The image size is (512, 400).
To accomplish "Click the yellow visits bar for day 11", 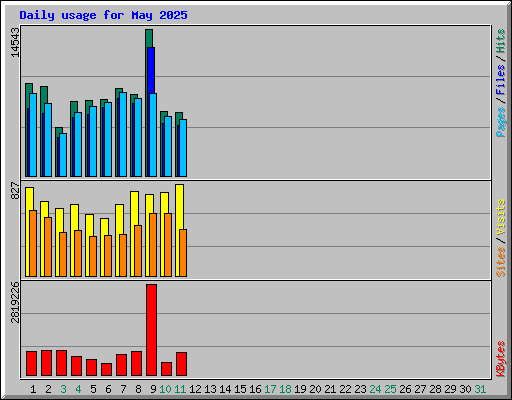I will (x=179, y=206).
